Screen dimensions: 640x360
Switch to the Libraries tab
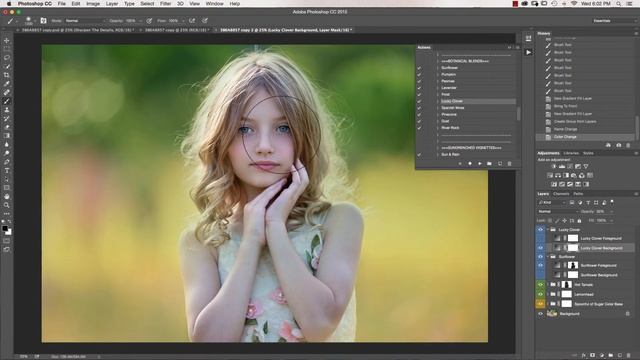pyautogui.click(x=571, y=153)
